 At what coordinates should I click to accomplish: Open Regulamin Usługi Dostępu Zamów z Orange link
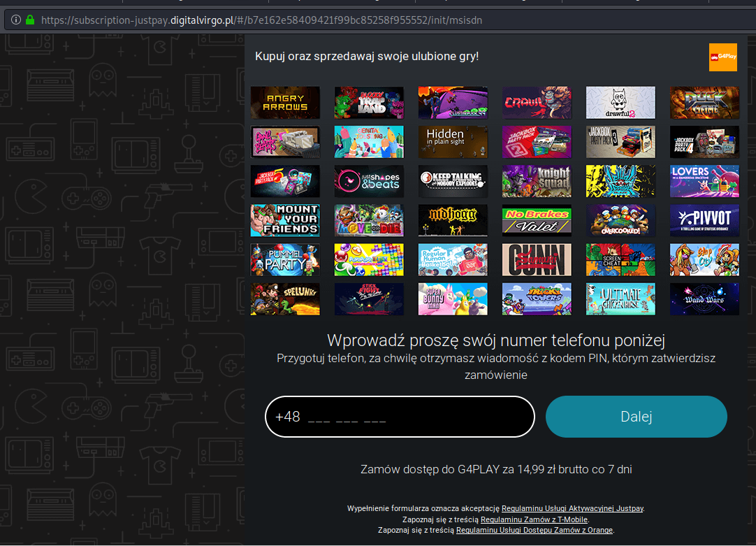click(x=534, y=531)
